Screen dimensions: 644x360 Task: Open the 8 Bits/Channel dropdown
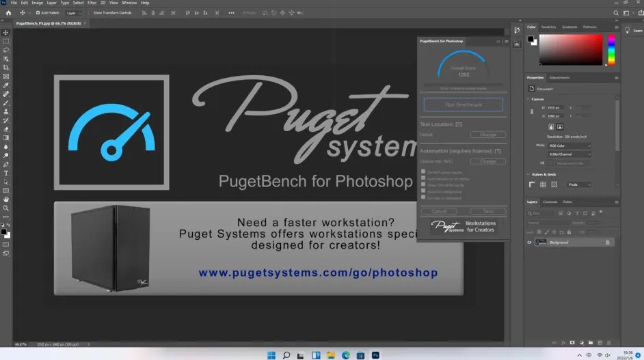tap(569, 154)
